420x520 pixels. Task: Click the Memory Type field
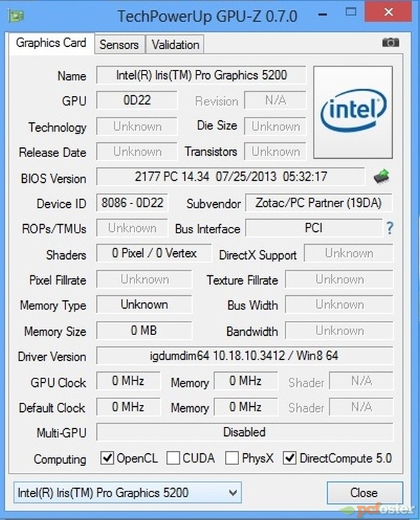tap(144, 304)
